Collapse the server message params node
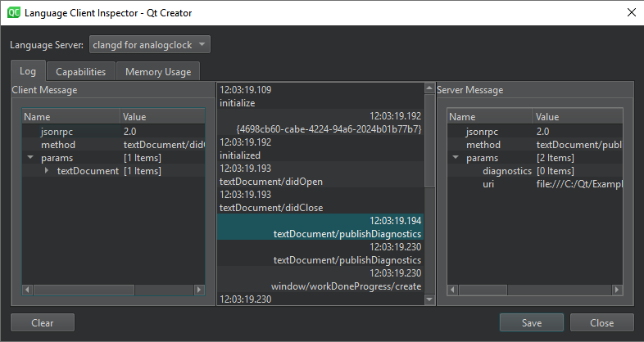Image resolution: width=644 pixels, height=342 pixels. point(455,158)
